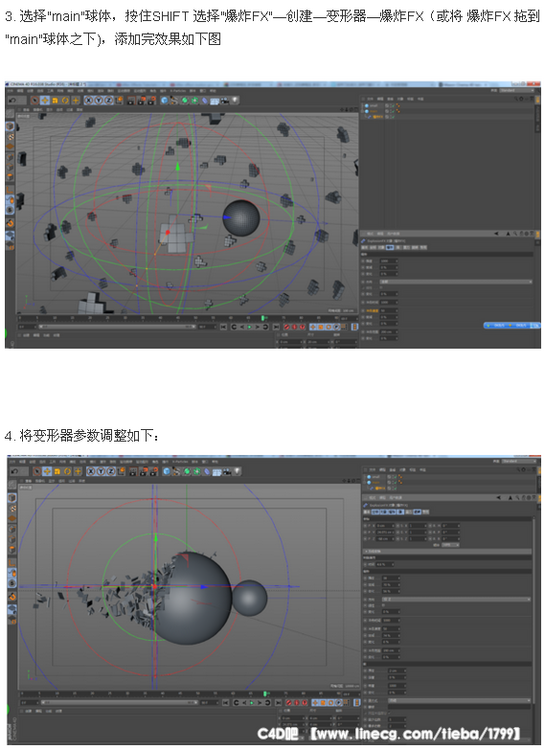Toggle X axis lock in step 3 screenshot
This screenshot has width=545, height=750.
pyautogui.click(x=89, y=100)
